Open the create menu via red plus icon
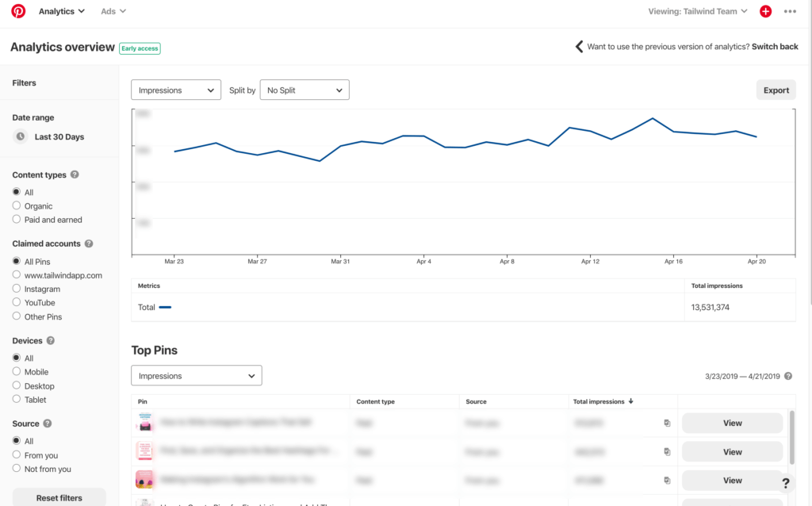This screenshot has width=812, height=506. 765,10
